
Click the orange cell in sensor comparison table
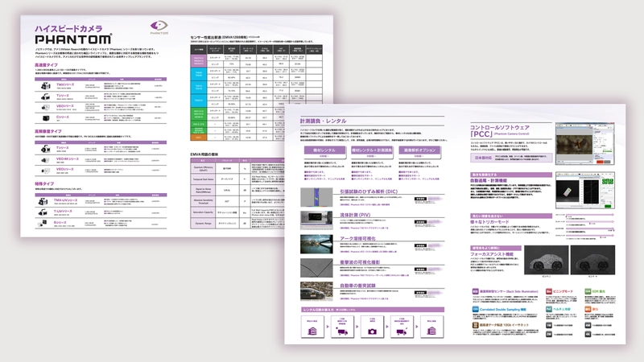(x=198, y=138)
